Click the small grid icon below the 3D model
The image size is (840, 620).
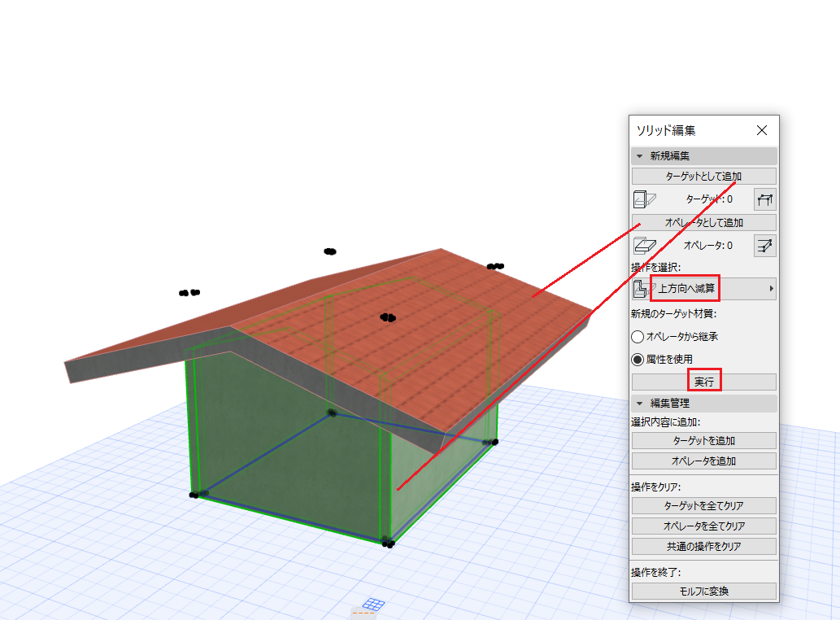pyautogui.click(x=373, y=604)
